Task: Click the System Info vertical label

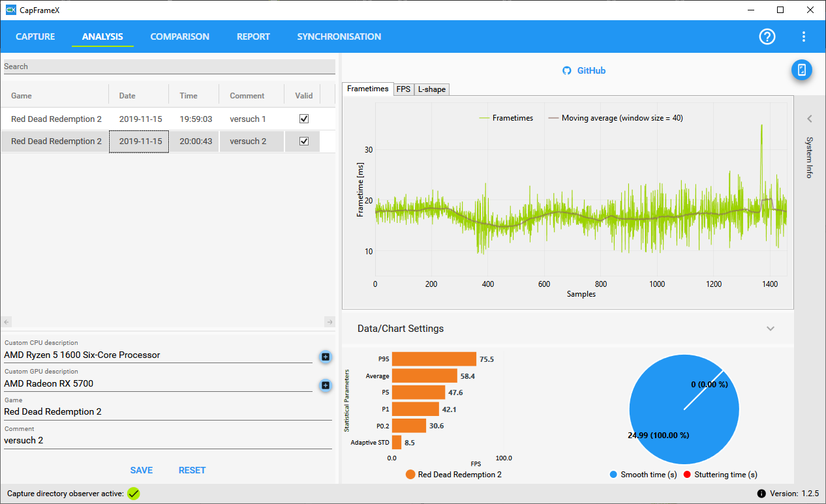Action: coord(810,157)
